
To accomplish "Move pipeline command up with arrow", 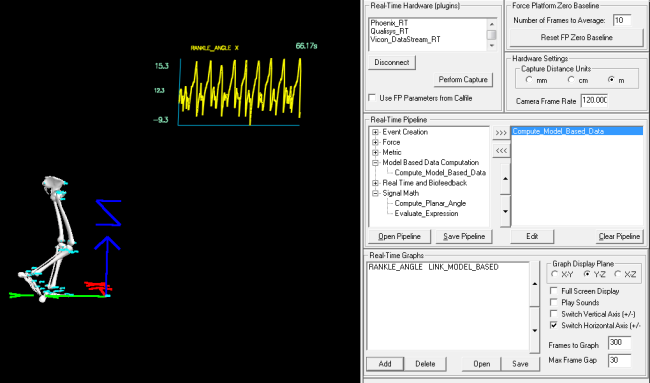I will click(505, 179).
